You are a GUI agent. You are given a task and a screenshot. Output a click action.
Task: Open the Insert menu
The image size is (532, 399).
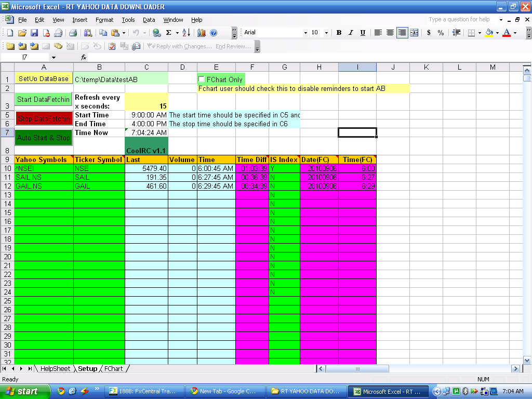tap(79, 20)
